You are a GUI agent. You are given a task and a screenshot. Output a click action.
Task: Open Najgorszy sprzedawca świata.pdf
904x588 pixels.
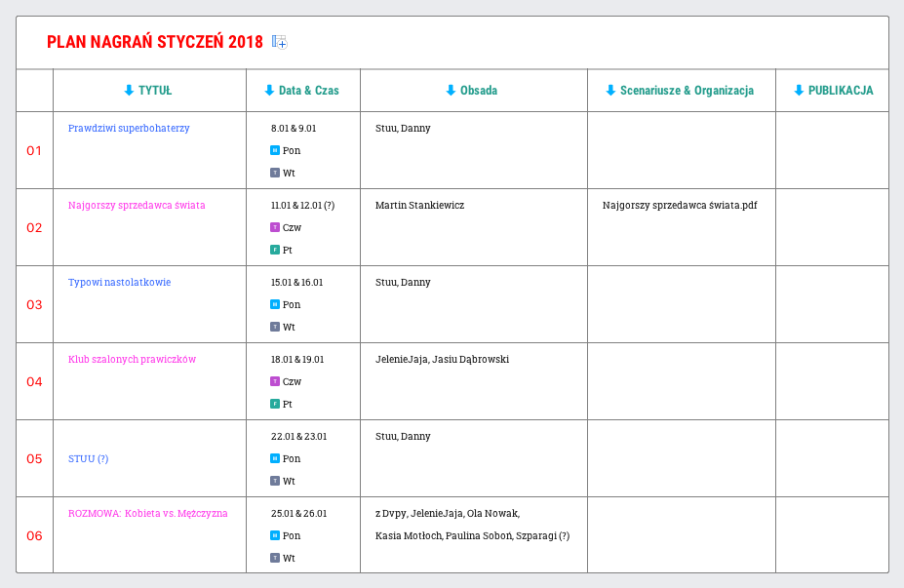point(679,206)
